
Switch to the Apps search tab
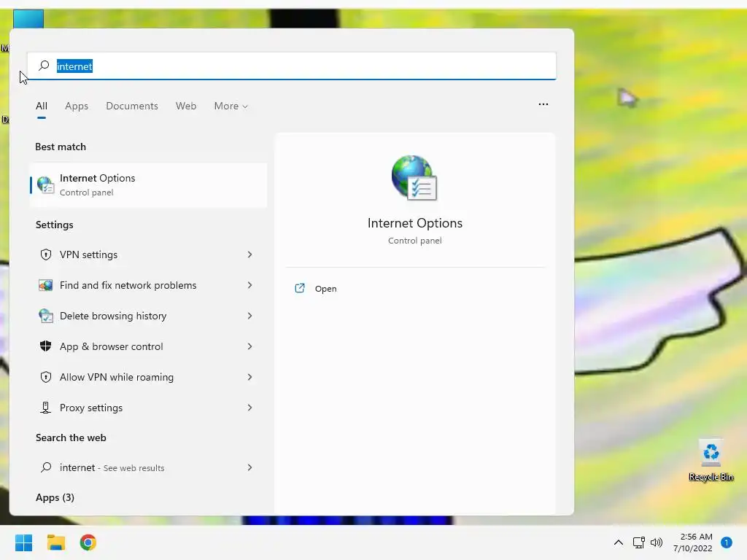point(77,106)
